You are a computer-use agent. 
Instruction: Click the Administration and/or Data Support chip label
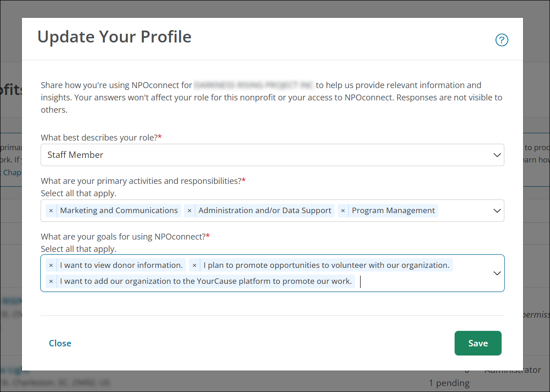point(265,211)
